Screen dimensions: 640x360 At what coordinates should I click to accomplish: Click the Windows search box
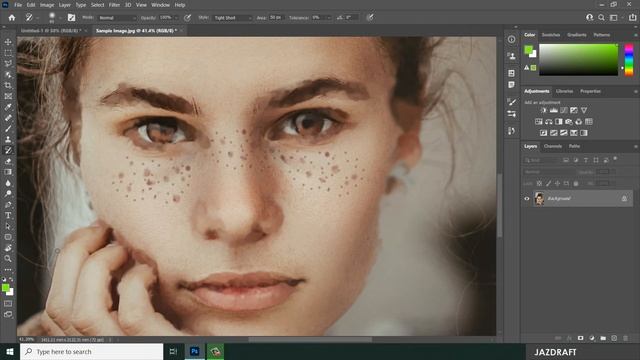pyautogui.click(x=92, y=352)
